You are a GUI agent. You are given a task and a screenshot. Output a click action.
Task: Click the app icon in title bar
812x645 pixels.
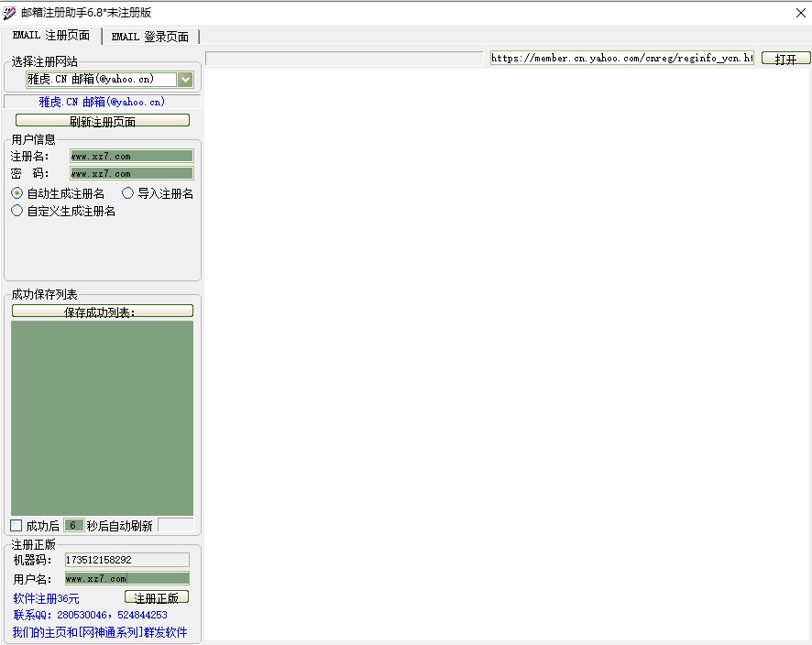pyautogui.click(x=10, y=13)
